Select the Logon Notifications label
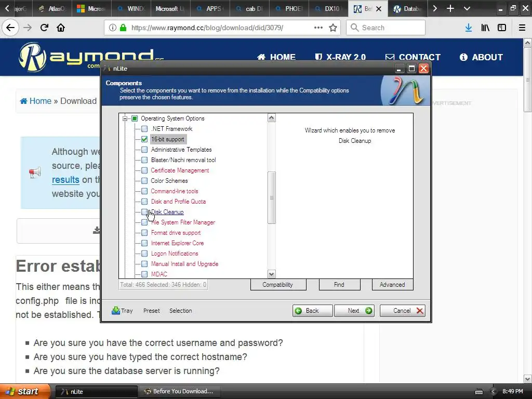 point(175,254)
